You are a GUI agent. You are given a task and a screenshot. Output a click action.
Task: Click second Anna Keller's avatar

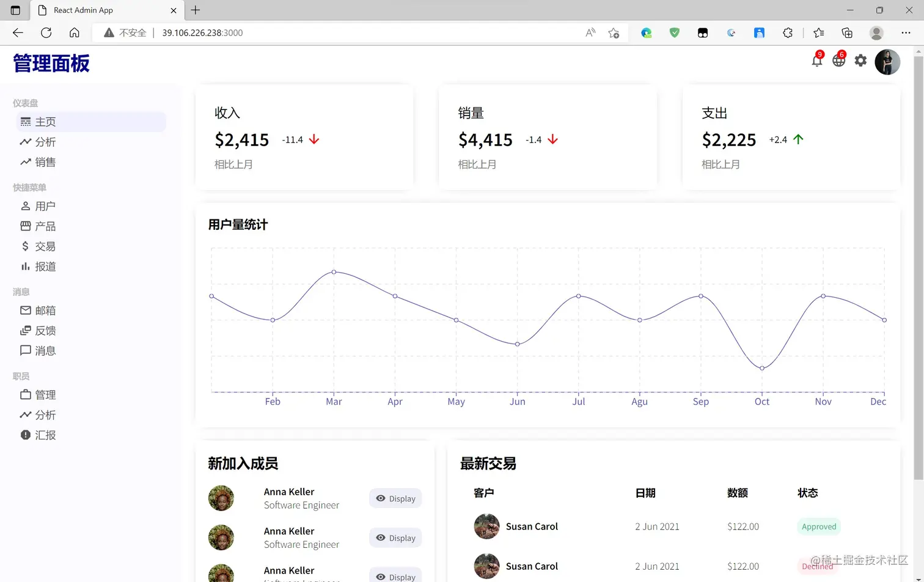(x=221, y=537)
